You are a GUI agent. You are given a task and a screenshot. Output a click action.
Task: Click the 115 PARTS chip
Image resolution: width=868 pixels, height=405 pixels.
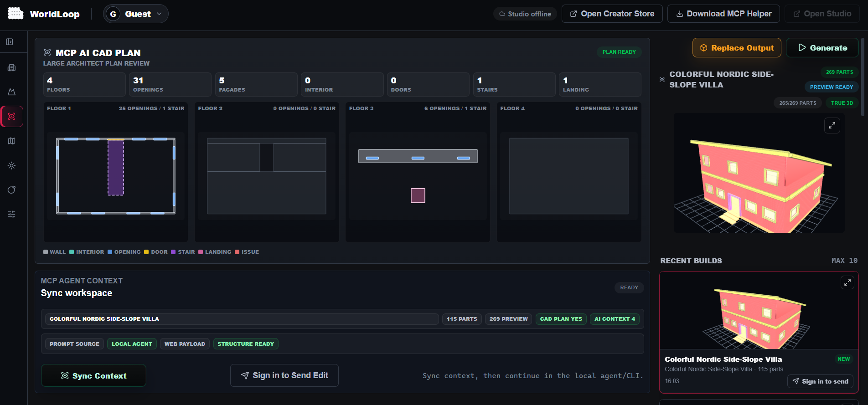point(462,319)
